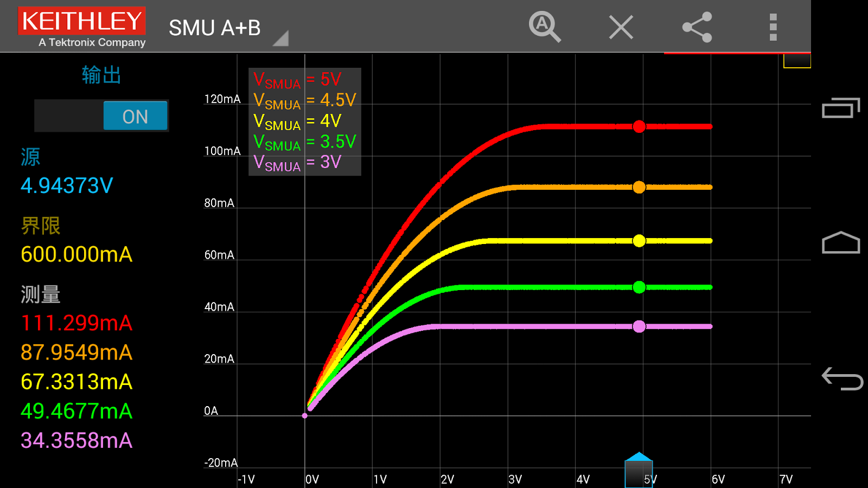Viewport: 868px width, 488px height.
Task: Select legend entry VSMUA = 4.5V
Action: tap(305, 100)
